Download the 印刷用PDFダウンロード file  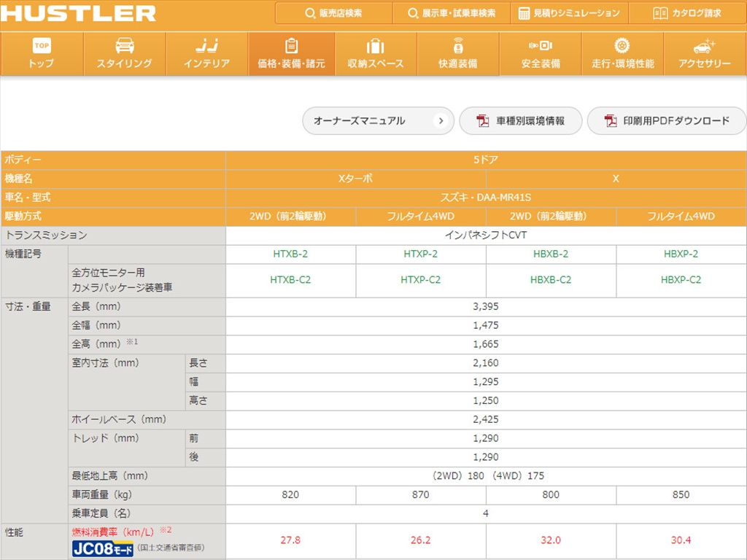(x=667, y=121)
